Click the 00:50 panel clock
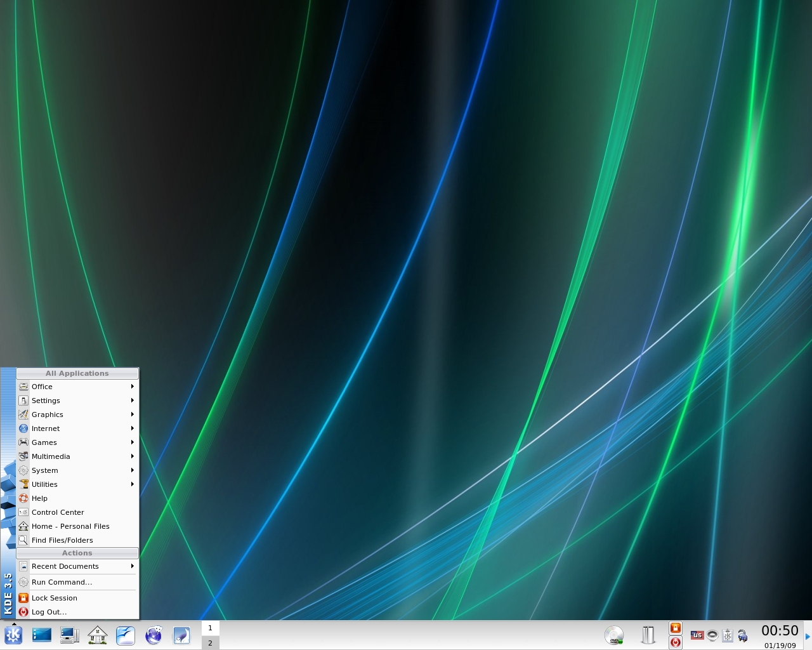The height and width of the screenshot is (650, 812). pos(780,630)
